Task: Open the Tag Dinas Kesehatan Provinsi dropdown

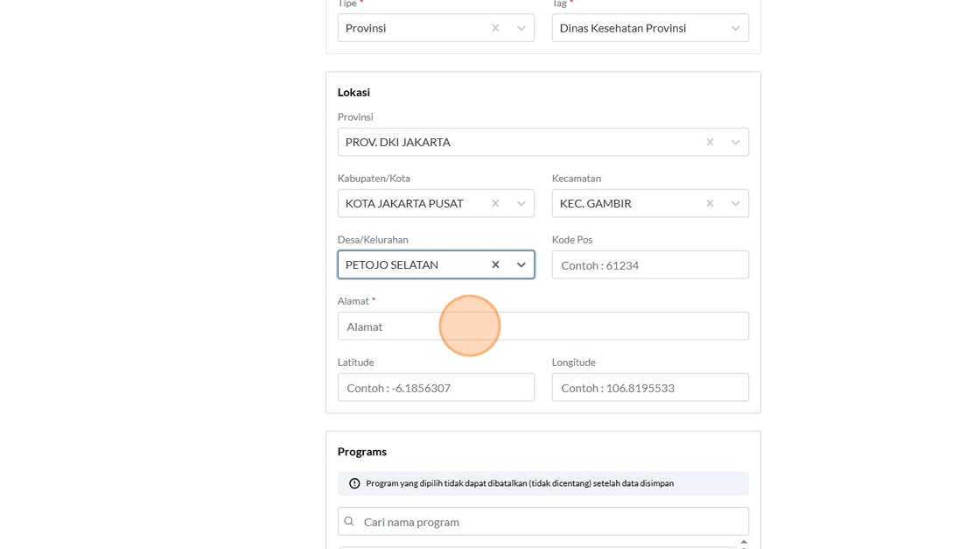Action: coord(736,28)
